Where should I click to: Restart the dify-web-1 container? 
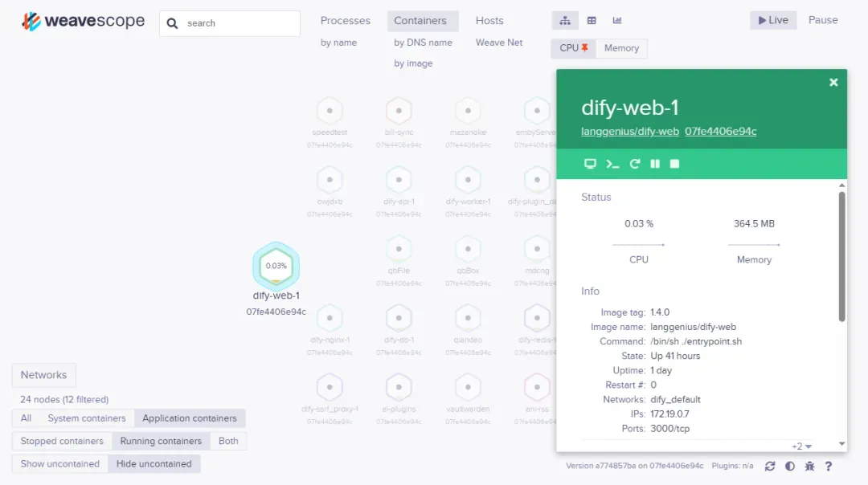(x=634, y=164)
